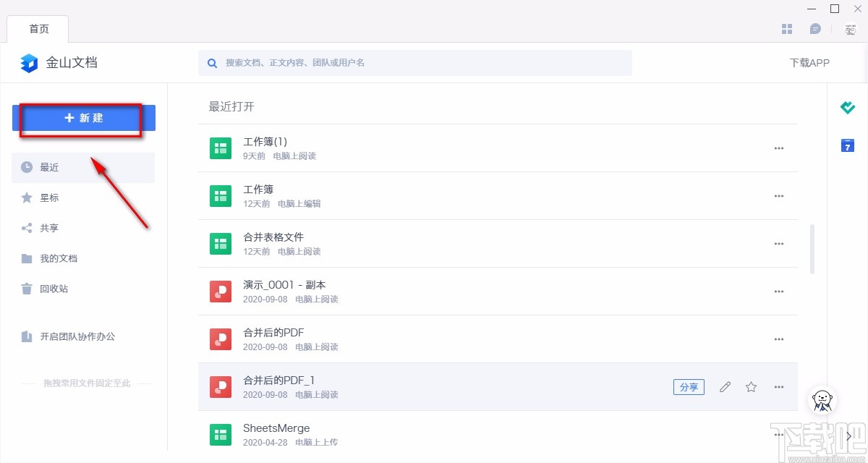Click the 分享 button for 合并后的PDF_1
Screen dimensions: 868x463
[x=689, y=387]
